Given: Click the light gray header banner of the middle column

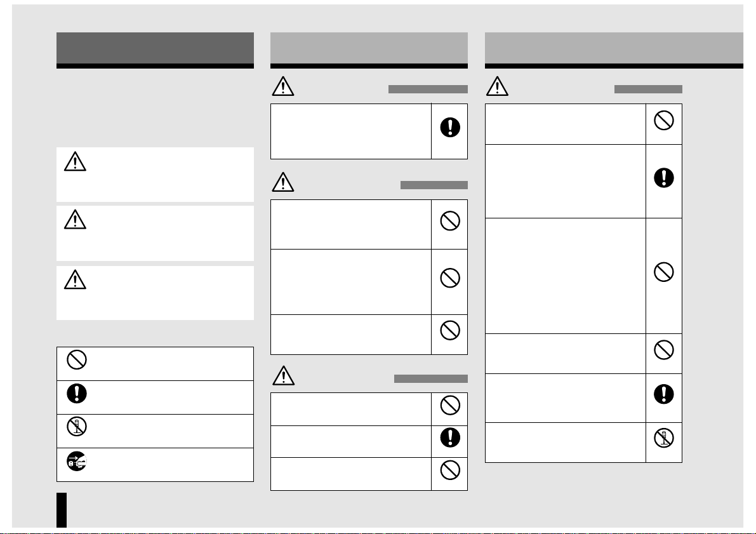Looking at the screenshot, I should click(369, 48).
